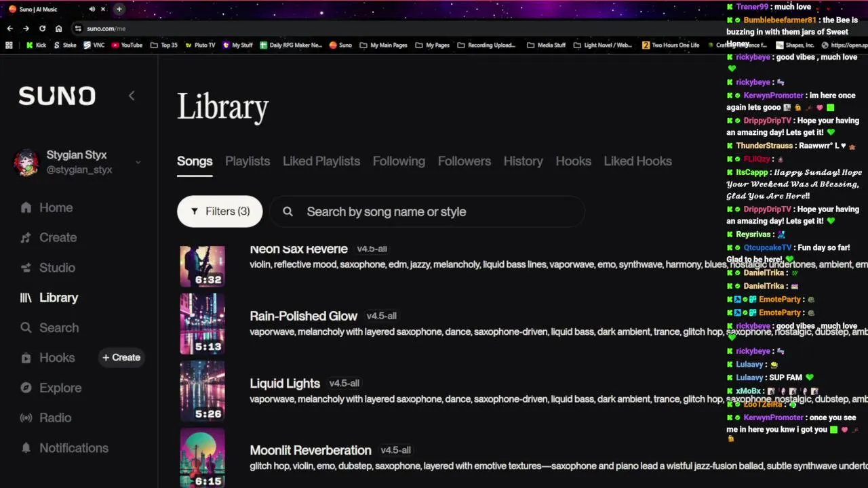The image size is (868, 488).
Task: Open the VNC bookmark
Action: [x=94, y=45]
